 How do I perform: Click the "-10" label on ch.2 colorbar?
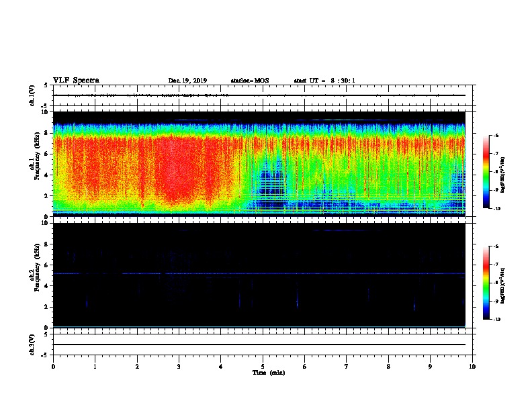496,320
